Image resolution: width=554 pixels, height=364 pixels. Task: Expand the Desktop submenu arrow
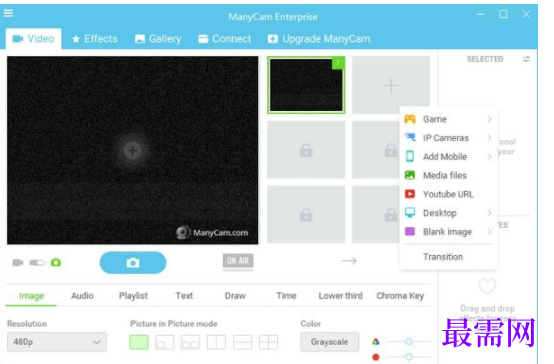click(489, 213)
